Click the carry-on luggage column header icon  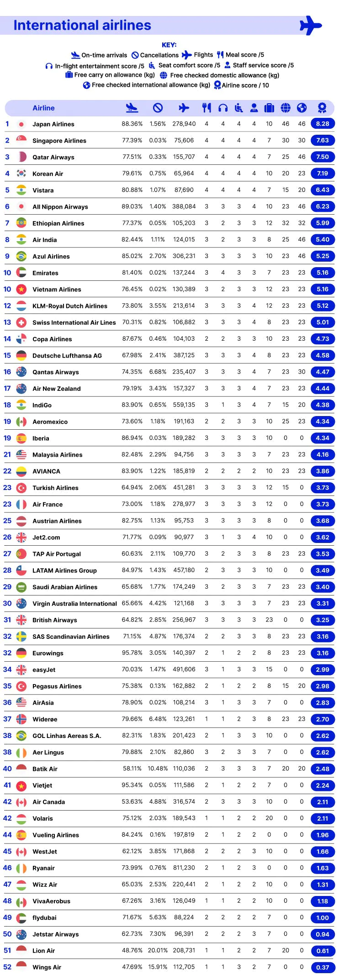click(269, 108)
